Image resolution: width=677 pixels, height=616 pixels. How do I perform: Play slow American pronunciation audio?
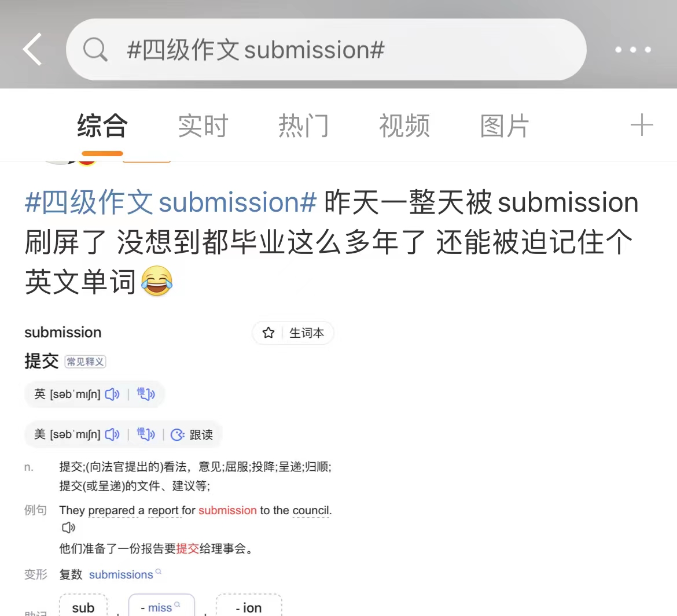pyautogui.click(x=145, y=434)
